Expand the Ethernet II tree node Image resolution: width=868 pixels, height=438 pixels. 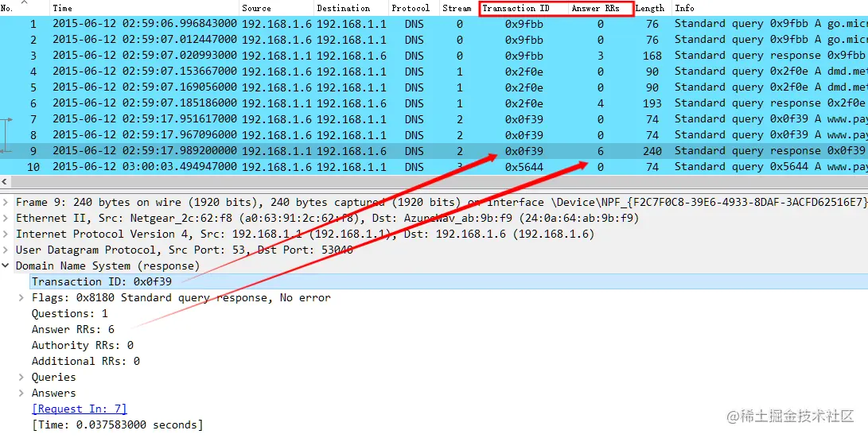coord(6,219)
